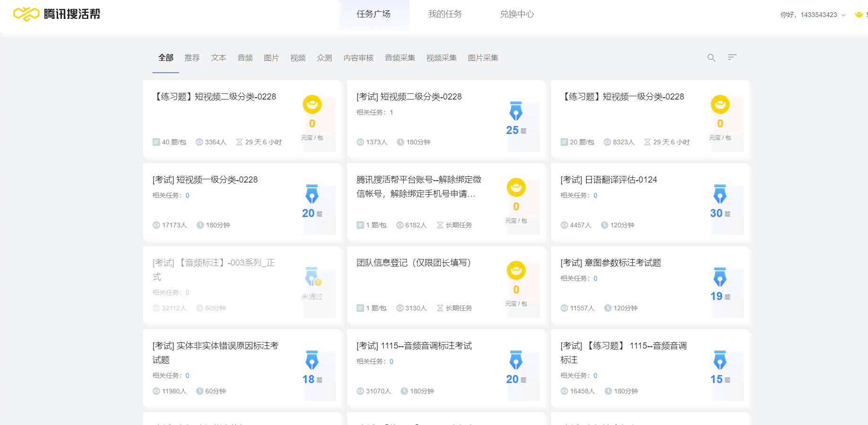This screenshot has width=868, height=425.
Task: Click pen icon on 【练习题】1115--音频音调标注 card
Action: pos(720,360)
